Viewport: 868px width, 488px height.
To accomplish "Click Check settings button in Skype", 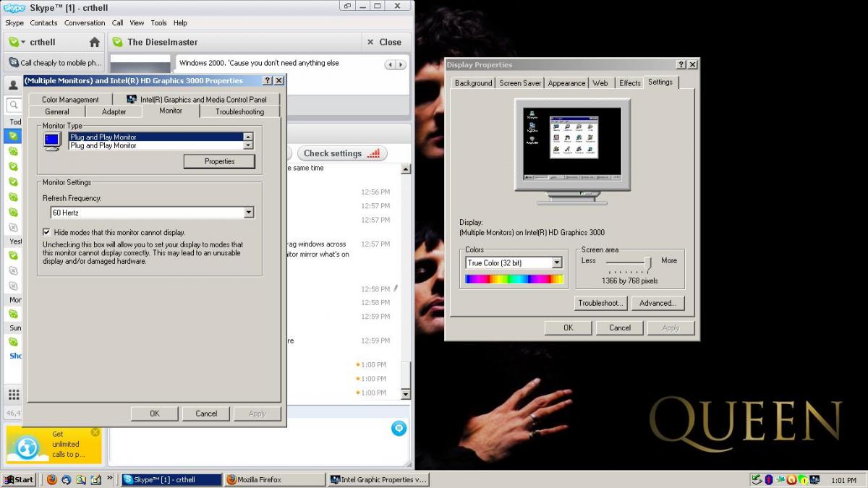I will (341, 153).
